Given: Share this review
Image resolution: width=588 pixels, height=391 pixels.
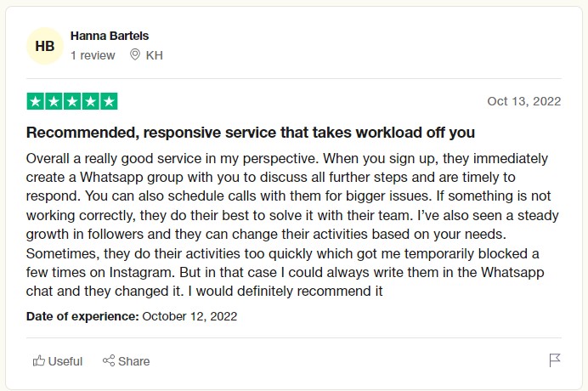Looking at the screenshot, I should 127,361.
